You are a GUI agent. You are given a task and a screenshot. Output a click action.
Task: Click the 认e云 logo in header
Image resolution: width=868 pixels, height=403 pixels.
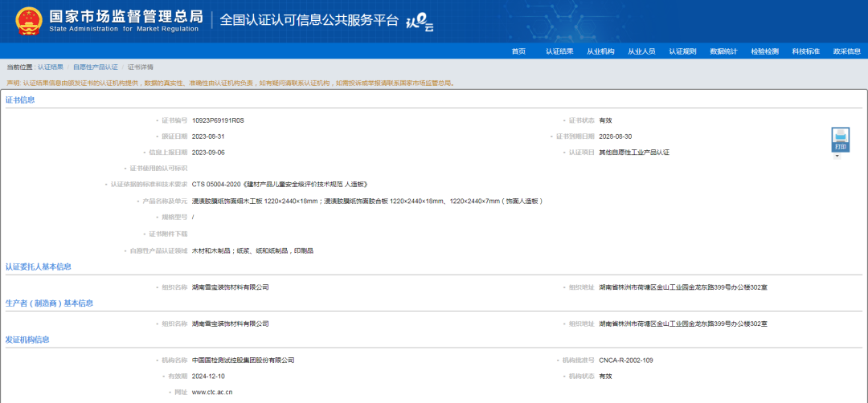(420, 22)
